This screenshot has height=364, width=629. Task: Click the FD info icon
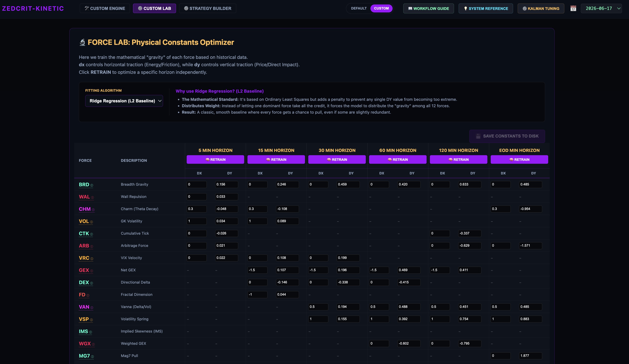click(x=88, y=295)
